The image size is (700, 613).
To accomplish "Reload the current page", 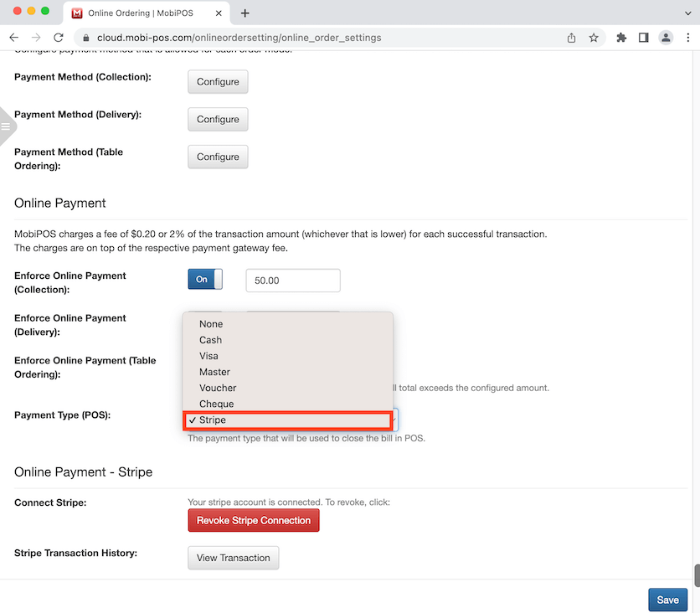I will (59, 38).
